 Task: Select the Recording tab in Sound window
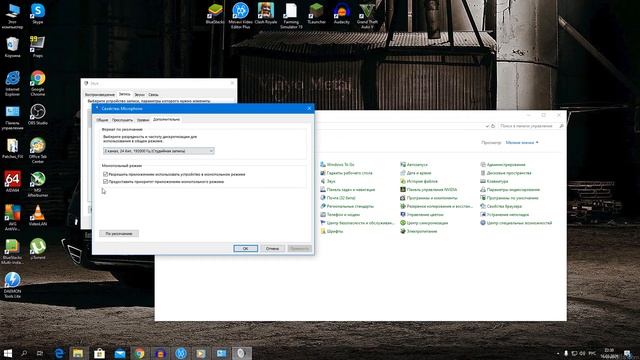coord(124,94)
